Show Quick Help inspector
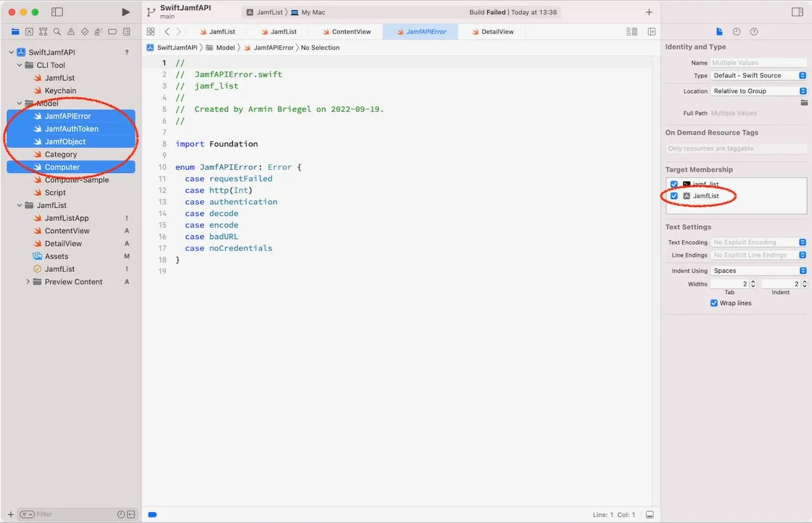The image size is (812, 523). 754,31
